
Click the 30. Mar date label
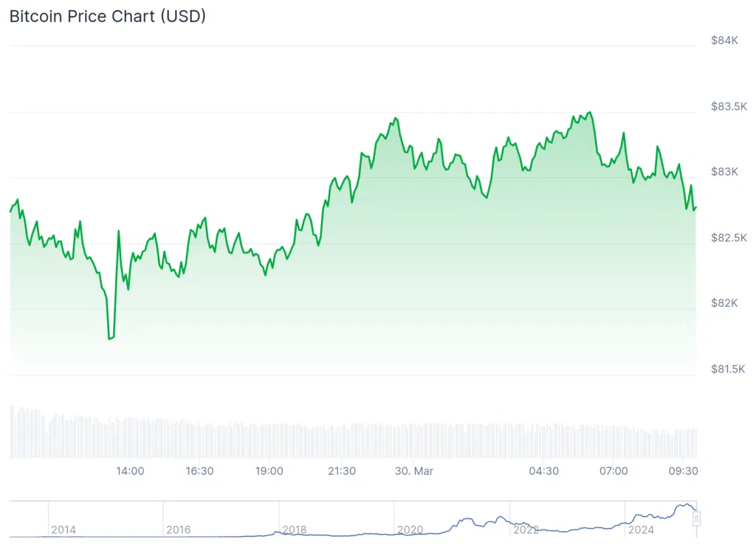point(414,471)
